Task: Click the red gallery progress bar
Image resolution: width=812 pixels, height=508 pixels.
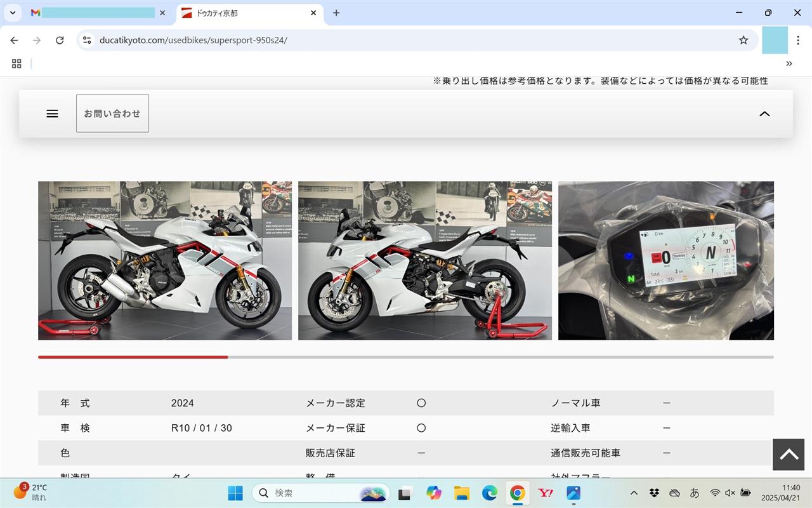Action: click(133, 357)
